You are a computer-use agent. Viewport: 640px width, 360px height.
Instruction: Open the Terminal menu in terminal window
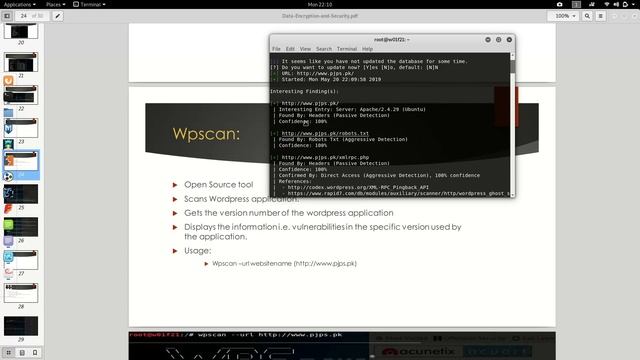[347, 49]
